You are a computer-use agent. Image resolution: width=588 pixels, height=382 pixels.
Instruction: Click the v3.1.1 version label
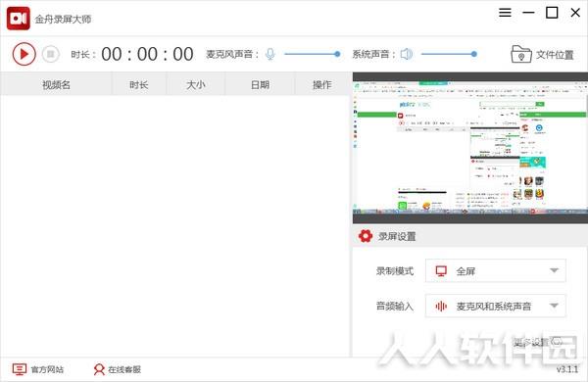(567, 369)
